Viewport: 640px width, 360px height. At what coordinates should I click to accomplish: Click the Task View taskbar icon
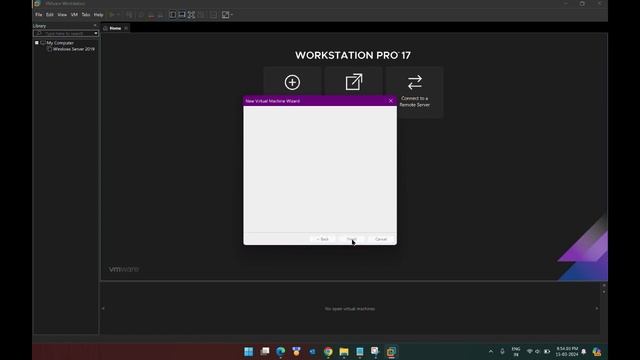point(265,351)
